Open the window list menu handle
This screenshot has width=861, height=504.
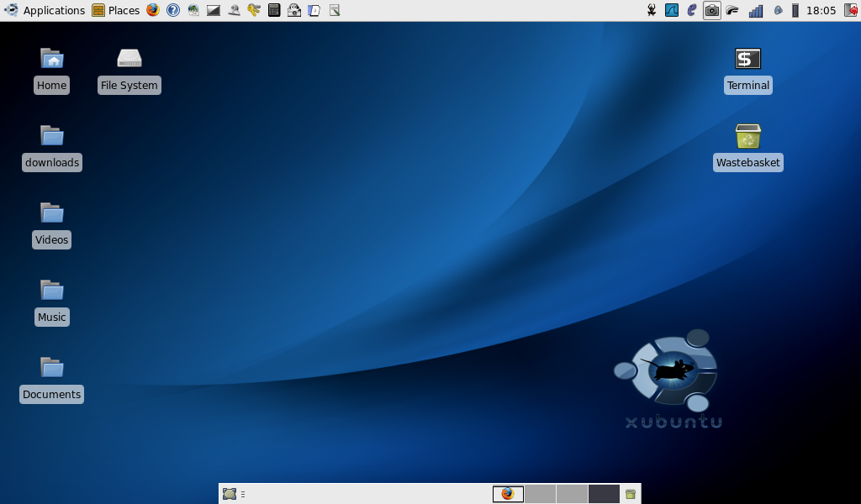pos(243,494)
